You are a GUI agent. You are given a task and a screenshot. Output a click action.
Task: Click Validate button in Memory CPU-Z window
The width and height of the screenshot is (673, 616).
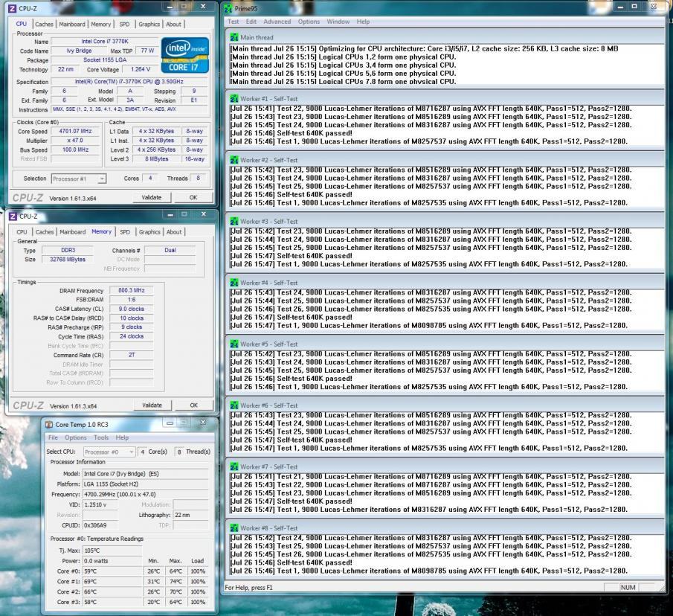point(152,405)
